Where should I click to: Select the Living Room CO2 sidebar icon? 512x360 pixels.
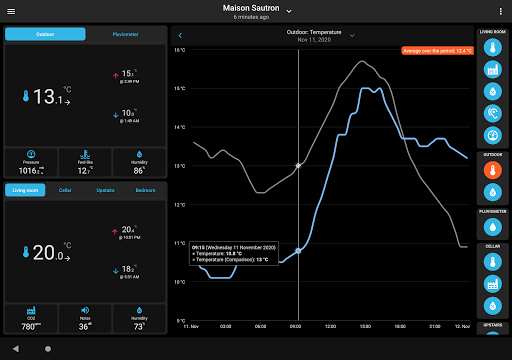tap(493, 70)
